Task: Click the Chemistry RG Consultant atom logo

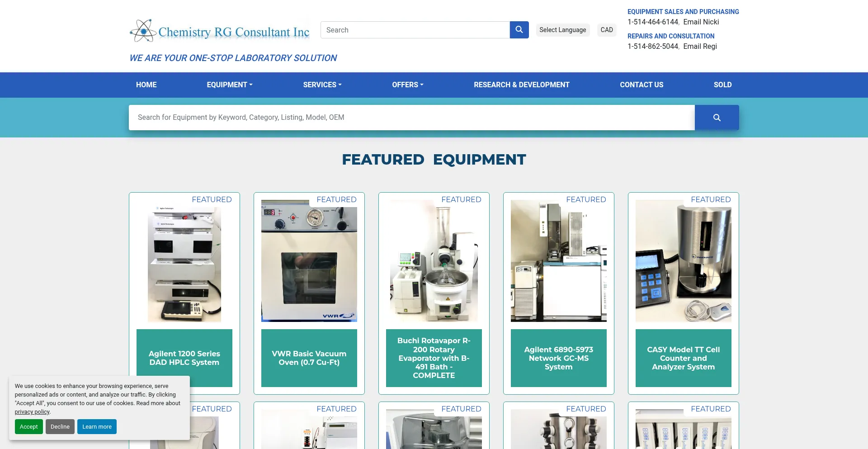Action: [144, 31]
